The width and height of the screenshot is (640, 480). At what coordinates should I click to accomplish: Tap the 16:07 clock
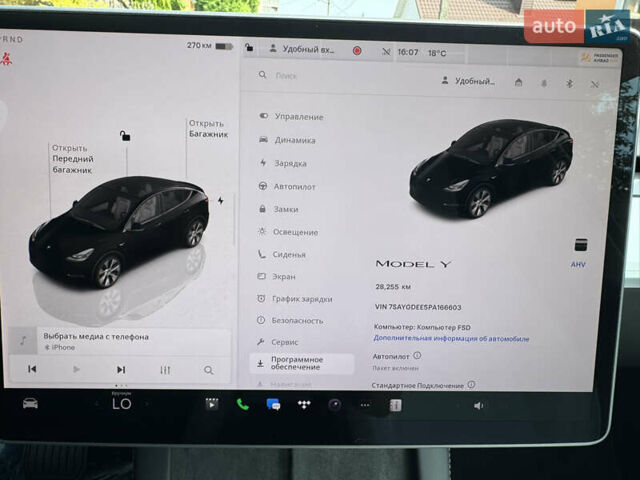(408, 52)
